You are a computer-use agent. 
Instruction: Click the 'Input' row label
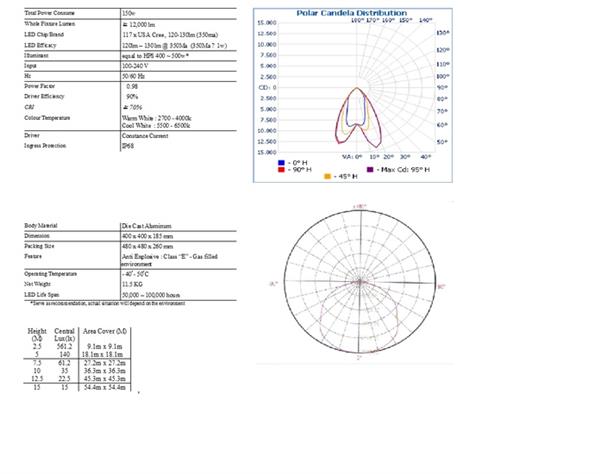[x=30, y=66]
